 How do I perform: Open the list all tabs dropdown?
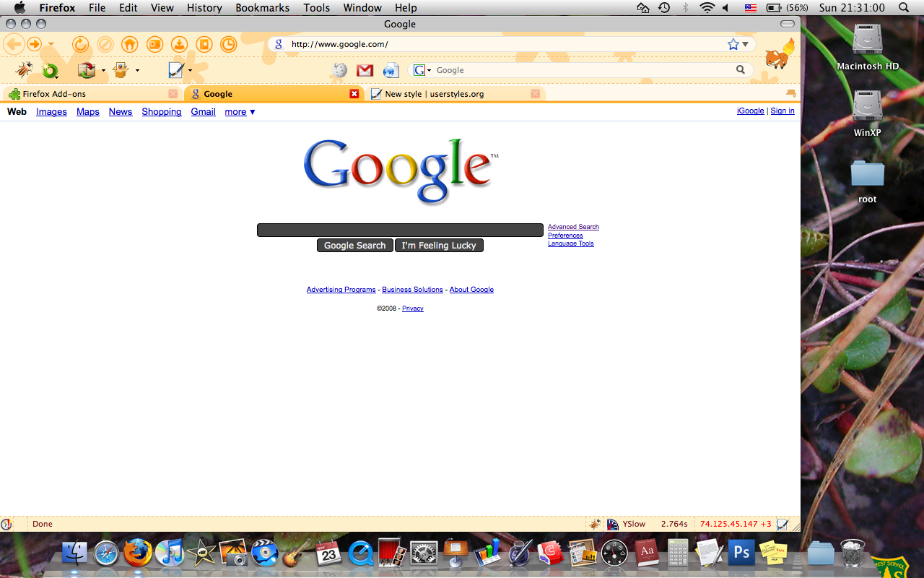tap(791, 93)
